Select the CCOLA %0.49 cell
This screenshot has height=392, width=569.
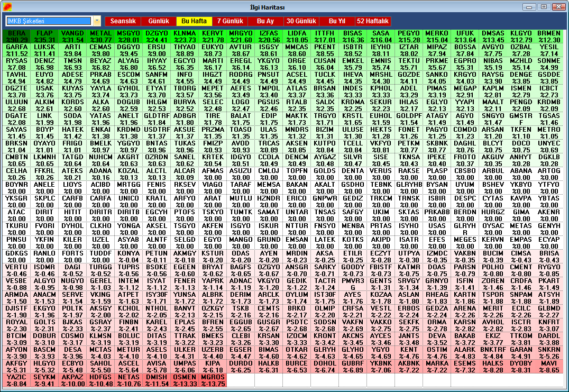pyautogui.click(x=269, y=160)
